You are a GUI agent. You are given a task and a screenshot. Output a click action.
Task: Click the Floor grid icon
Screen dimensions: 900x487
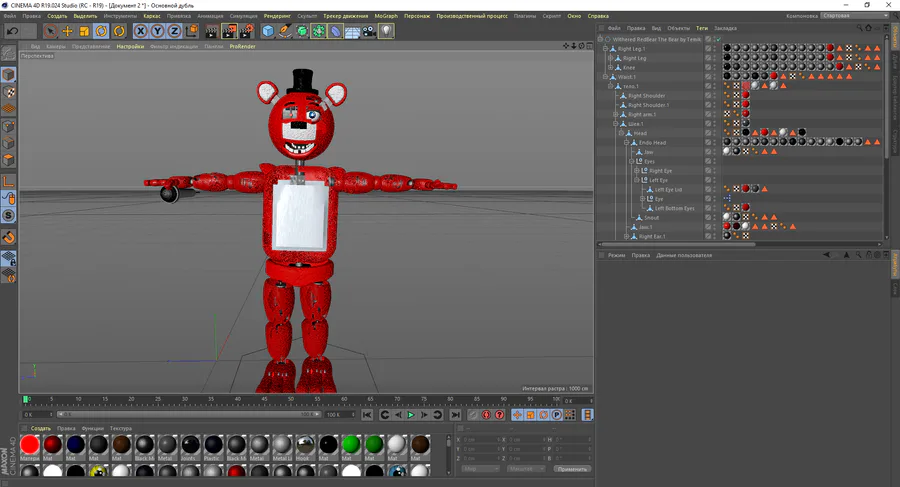click(352, 31)
